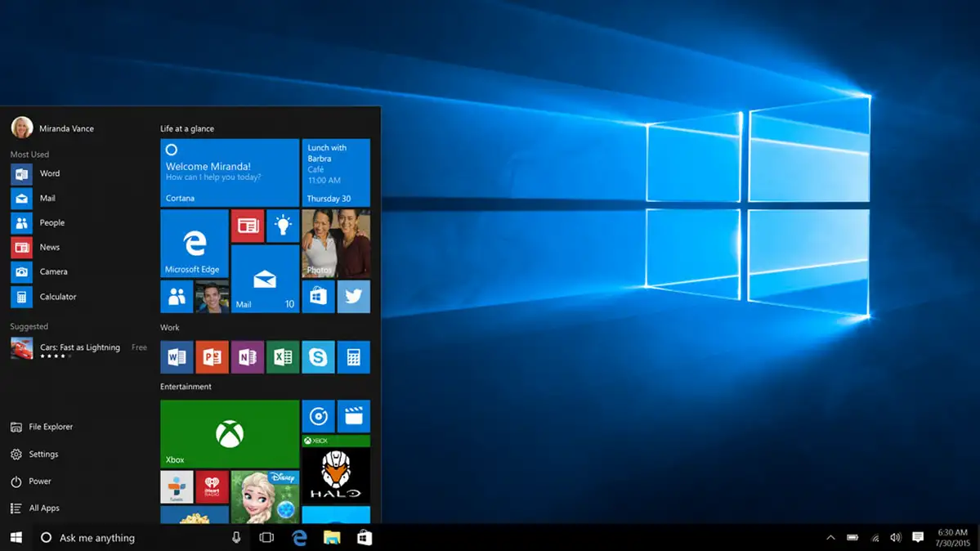
Task: Open the Microsoft Edge tile
Action: [x=195, y=244]
